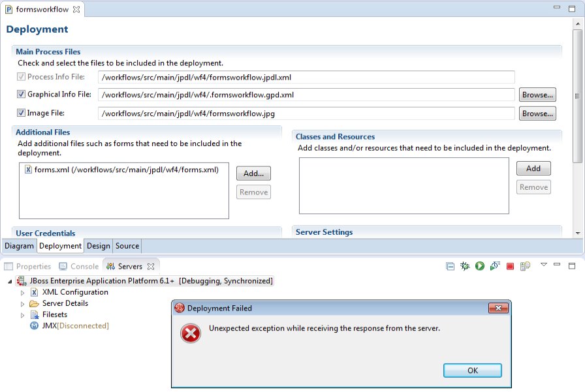Collapse all servers in Servers view

tap(451, 266)
